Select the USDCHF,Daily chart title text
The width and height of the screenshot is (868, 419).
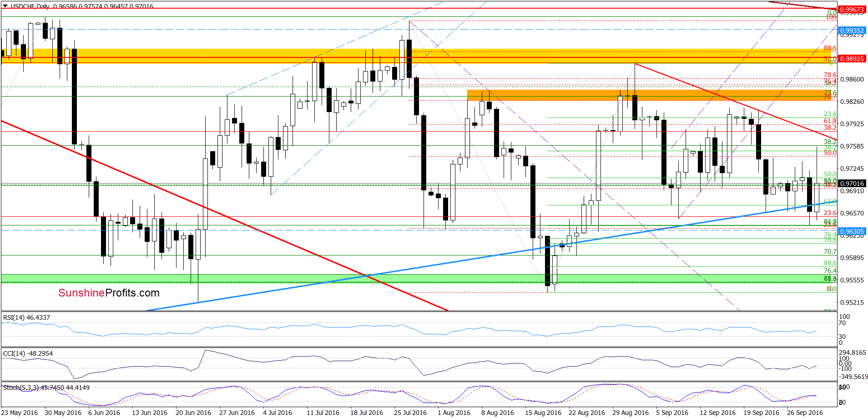click(x=30, y=6)
